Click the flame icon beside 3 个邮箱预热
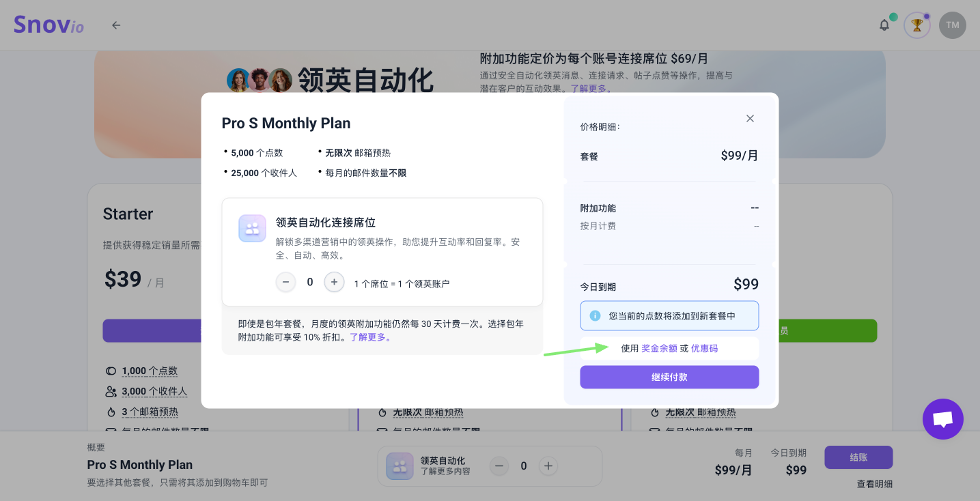 [111, 412]
